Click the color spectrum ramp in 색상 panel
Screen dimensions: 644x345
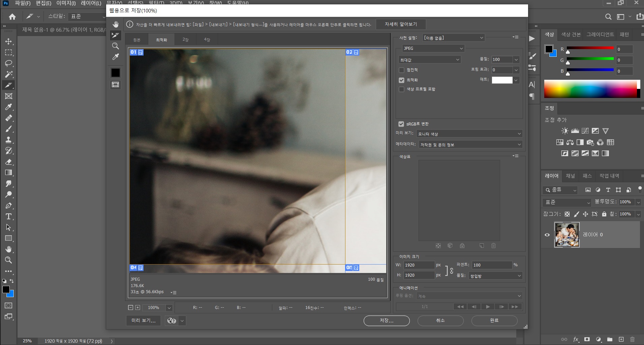pos(592,89)
